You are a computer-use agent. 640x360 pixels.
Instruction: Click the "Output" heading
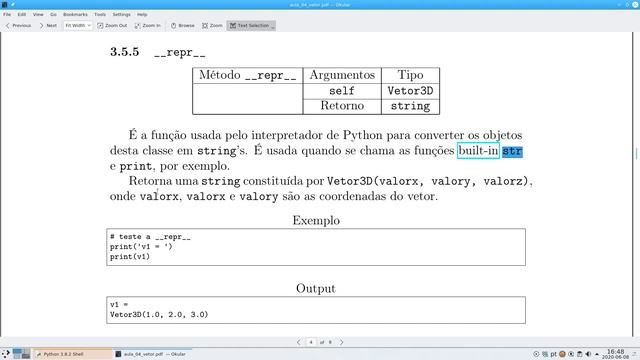tap(316, 288)
